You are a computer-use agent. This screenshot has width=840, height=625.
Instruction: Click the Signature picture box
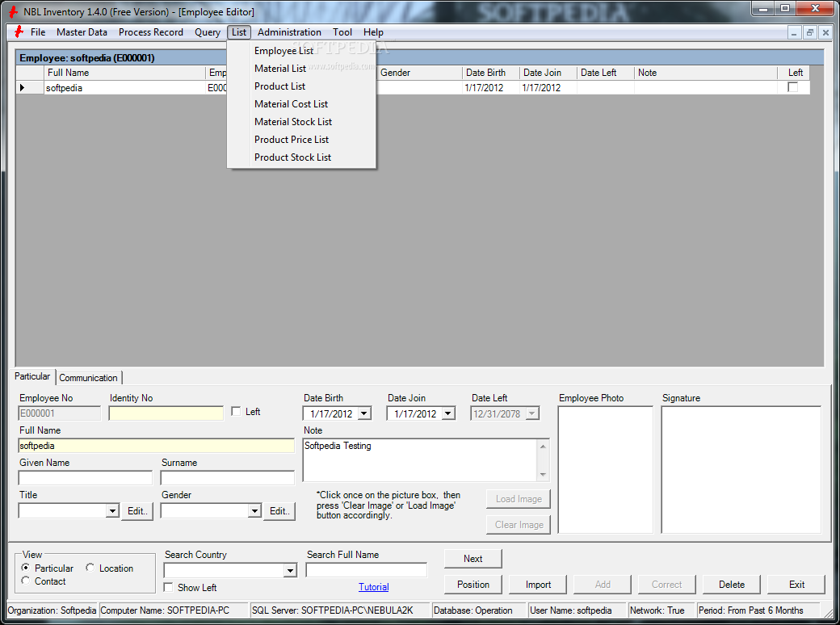[741, 469]
